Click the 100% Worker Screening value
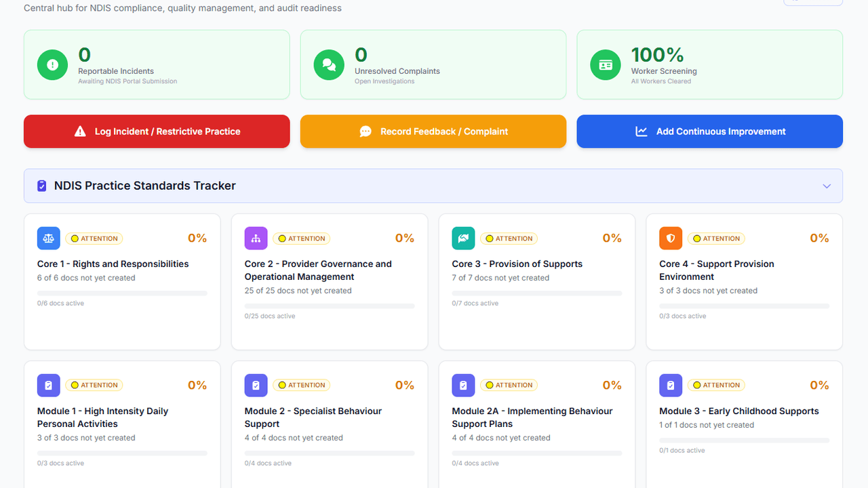 [x=657, y=55]
